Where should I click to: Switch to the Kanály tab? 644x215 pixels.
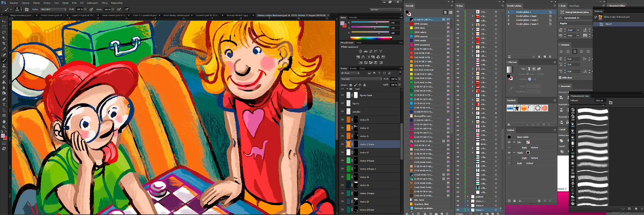coord(353,68)
